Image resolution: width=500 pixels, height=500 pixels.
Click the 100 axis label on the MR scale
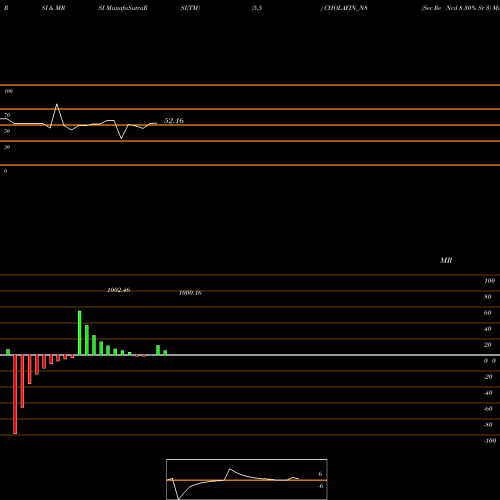pyautogui.click(x=490, y=281)
